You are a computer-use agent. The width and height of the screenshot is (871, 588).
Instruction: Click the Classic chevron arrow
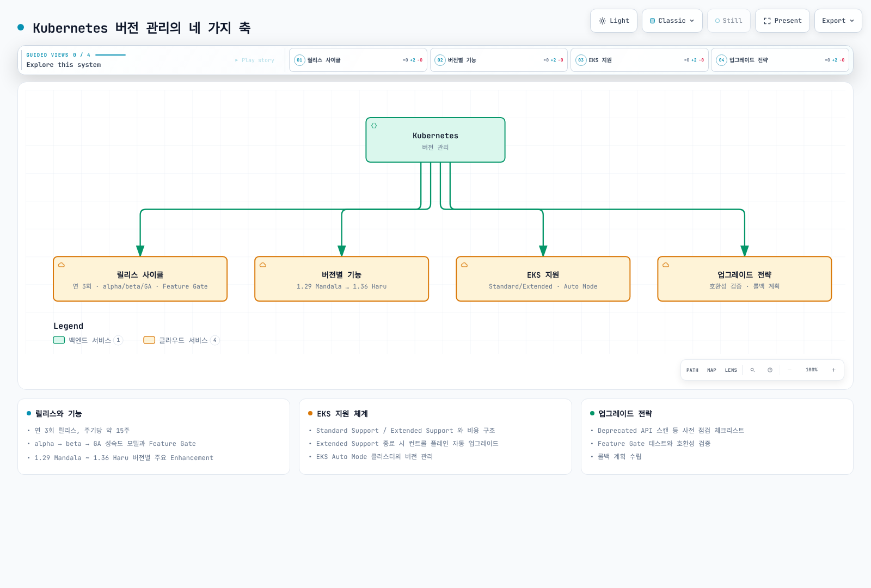pyautogui.click(x=692, y=21)
